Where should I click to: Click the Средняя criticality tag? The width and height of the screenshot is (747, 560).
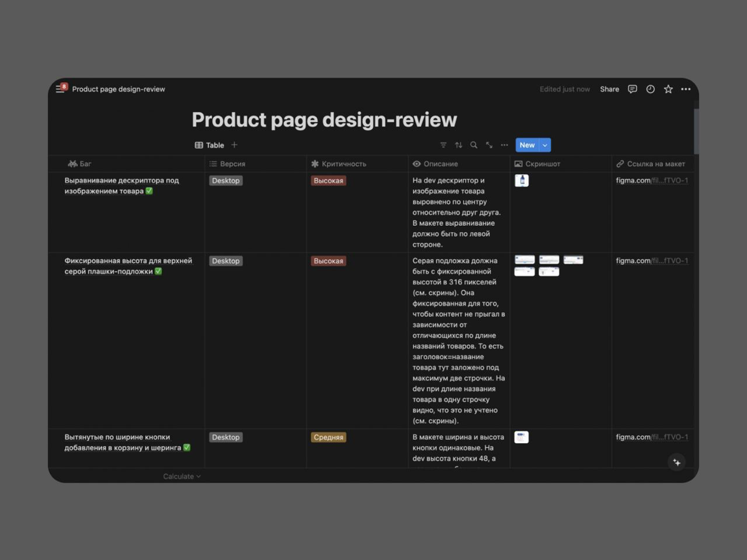click(328, 437)
